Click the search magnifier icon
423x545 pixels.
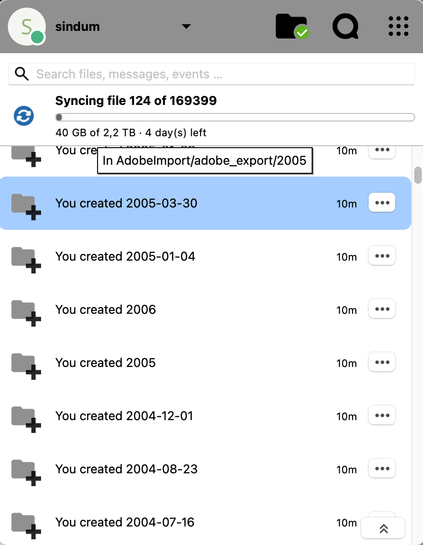[x=22, y=74]
